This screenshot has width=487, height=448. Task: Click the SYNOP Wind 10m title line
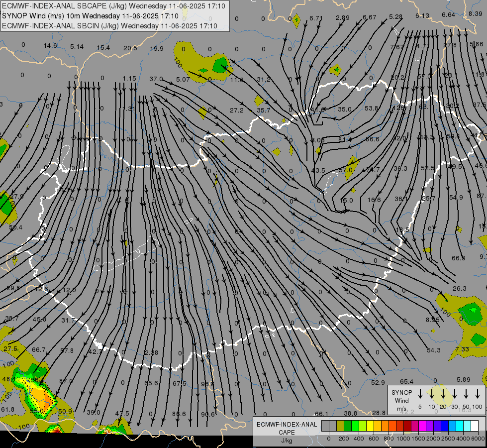tap(90, 16)
